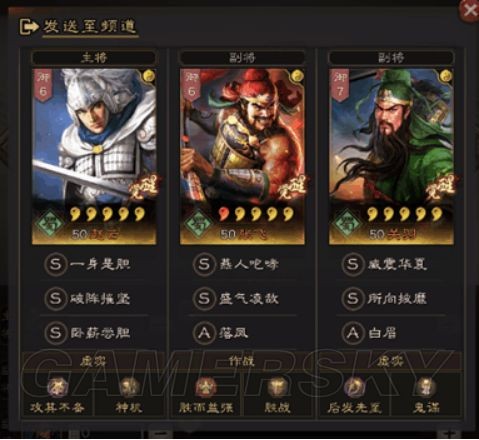This screenshot has width=479, height=440.
Task: Close the formation dialog with red X
Action: coord(469,11)
